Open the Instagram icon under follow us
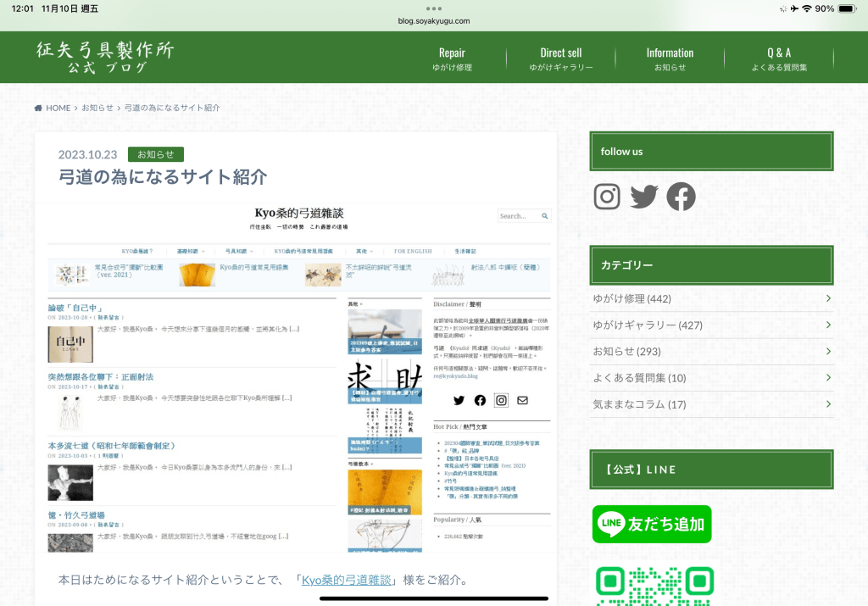 (607, 197)
